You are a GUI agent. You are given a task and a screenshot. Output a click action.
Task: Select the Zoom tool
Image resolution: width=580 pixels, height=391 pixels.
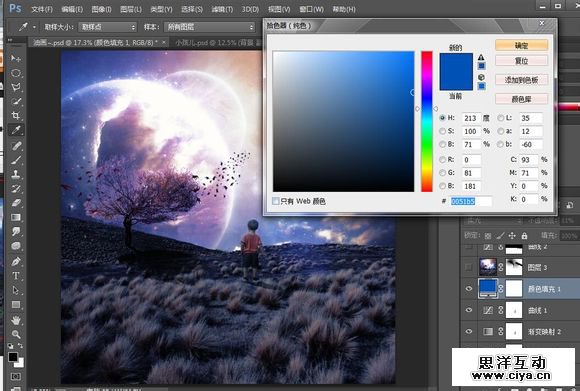tap(16, 334)
